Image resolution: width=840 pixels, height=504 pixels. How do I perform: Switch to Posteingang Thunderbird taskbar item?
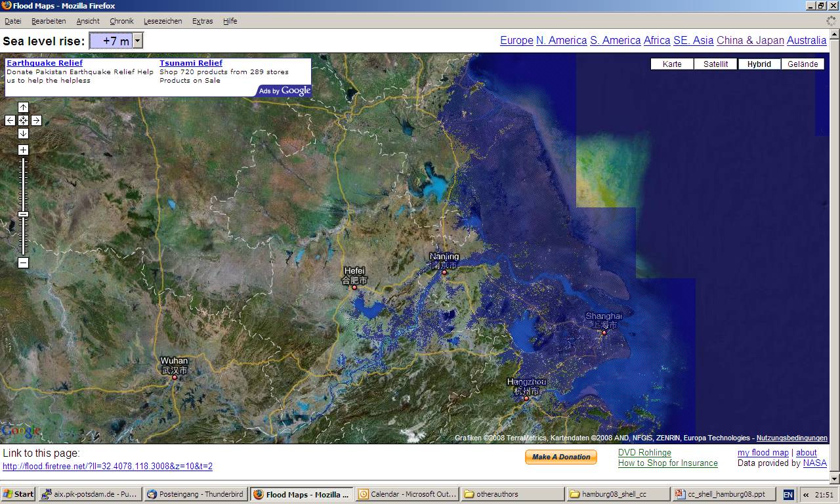[196, 495]
